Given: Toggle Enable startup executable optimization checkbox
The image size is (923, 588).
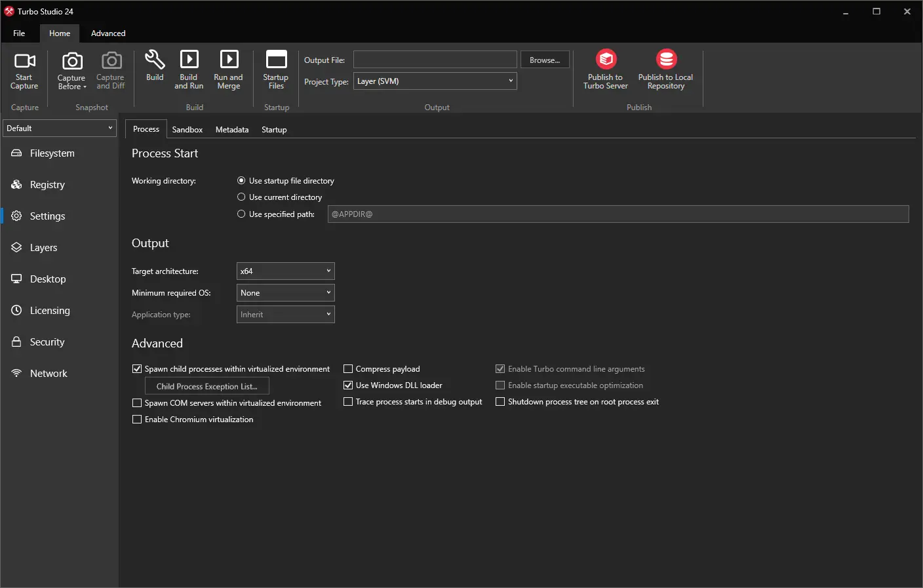Looking at the screenshot, I should [500, 385].
